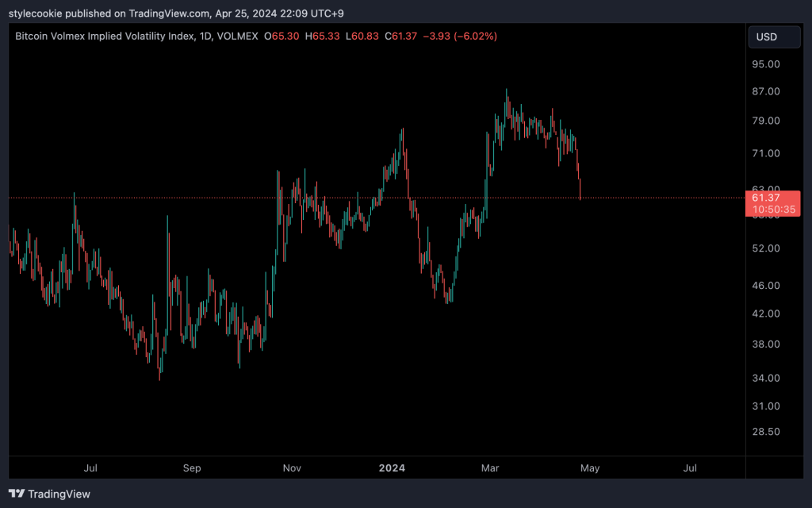Click the Nov label on time axis
812x508 pixels.
292,468
